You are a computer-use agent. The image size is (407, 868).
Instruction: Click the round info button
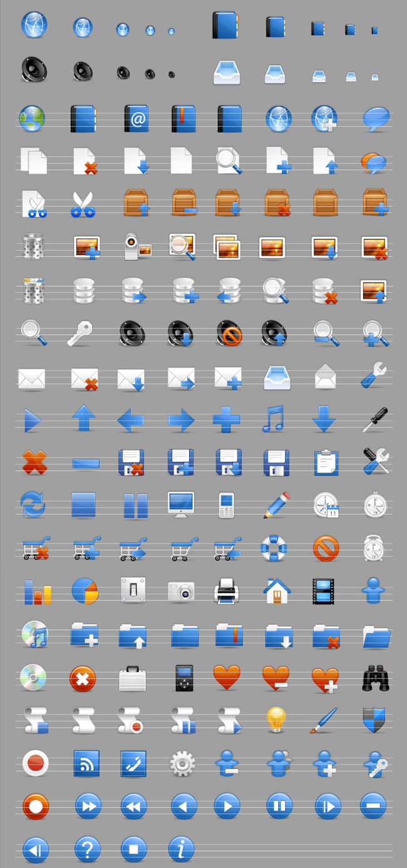(181, 849)
